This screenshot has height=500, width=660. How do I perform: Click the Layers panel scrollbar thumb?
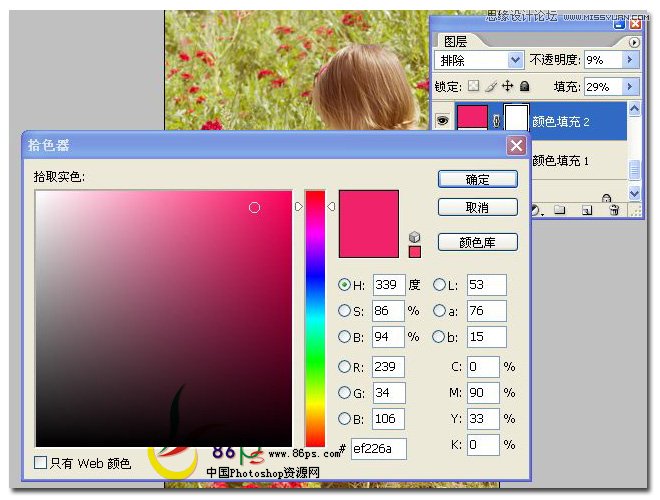634,169
